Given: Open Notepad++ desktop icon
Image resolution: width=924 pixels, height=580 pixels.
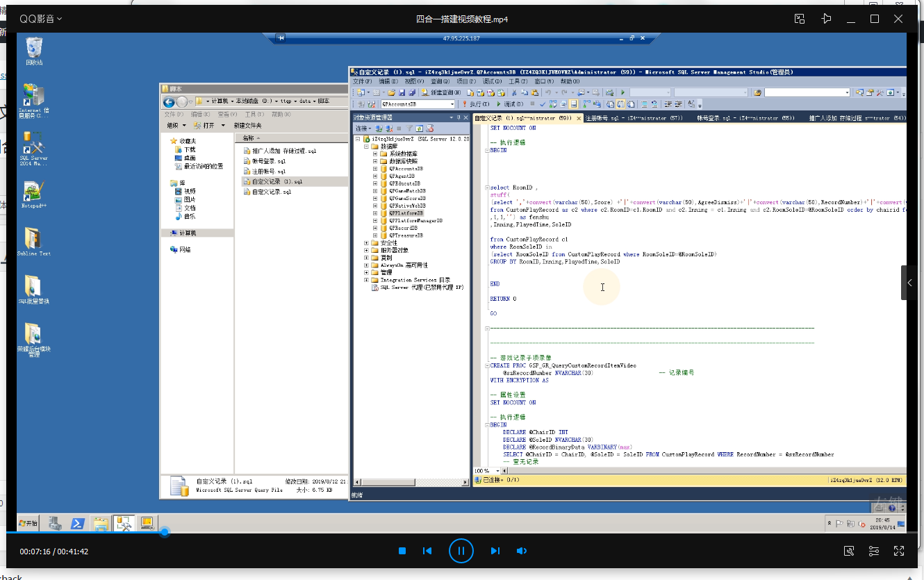Looking at the screenshot, I should tap(34, 195).
